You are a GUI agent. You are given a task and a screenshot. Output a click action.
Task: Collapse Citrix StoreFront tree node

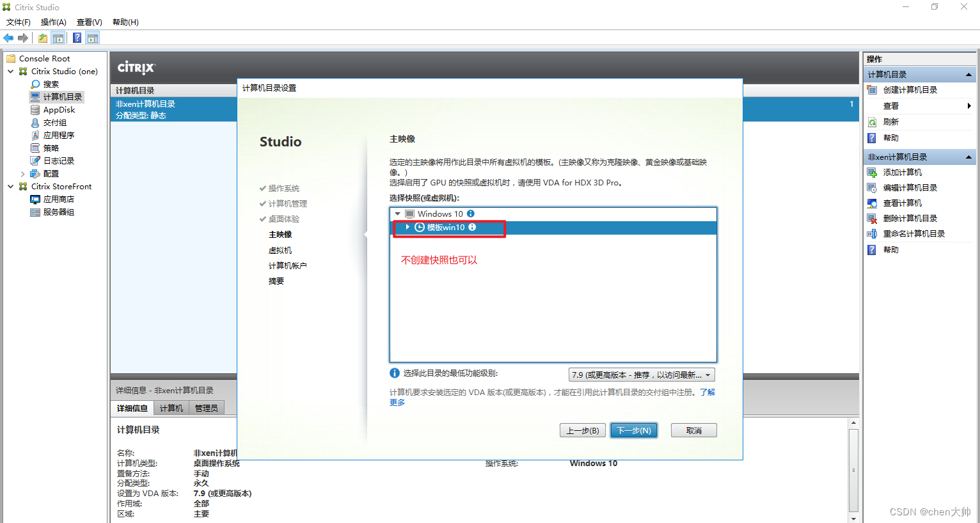[x=10, y=186]
